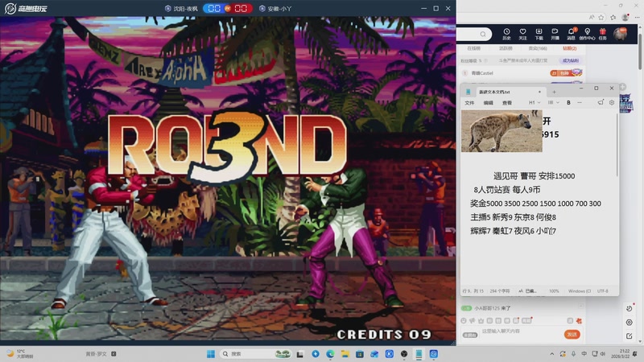Close the 新建文本文档.txt tab
Image resolution: width=644 pixels, height=362 pixels.
point(539,92)
